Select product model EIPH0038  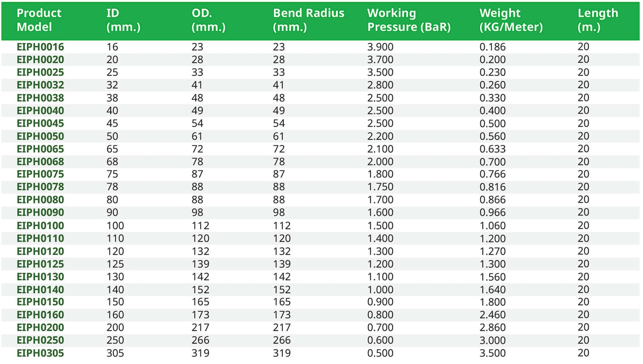[40, 98]
